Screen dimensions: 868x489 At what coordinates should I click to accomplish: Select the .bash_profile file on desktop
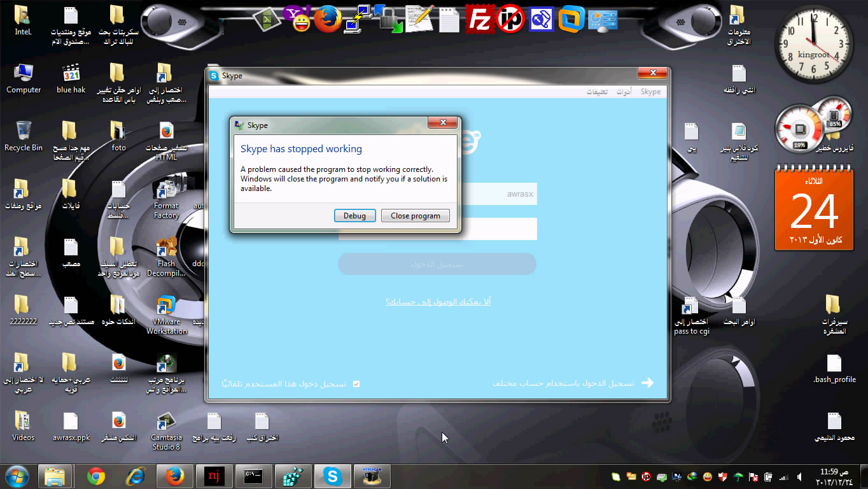pos(834,368)
